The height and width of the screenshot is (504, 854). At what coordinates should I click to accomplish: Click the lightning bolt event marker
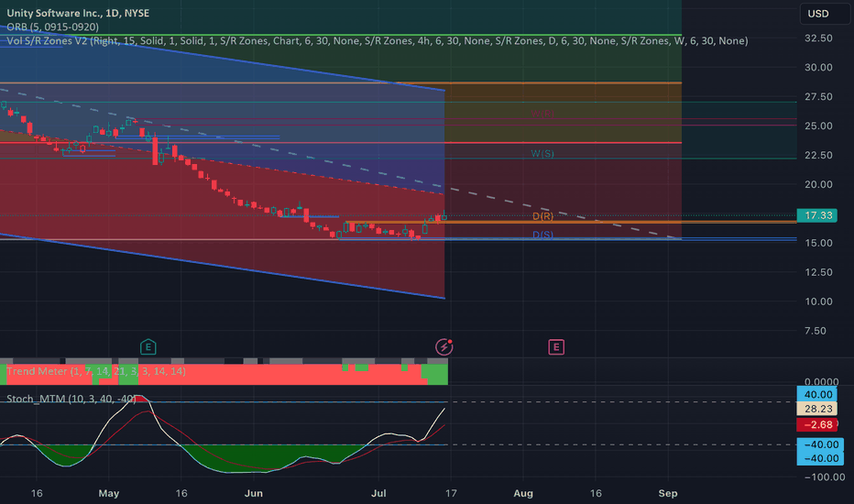click(443, 346)
